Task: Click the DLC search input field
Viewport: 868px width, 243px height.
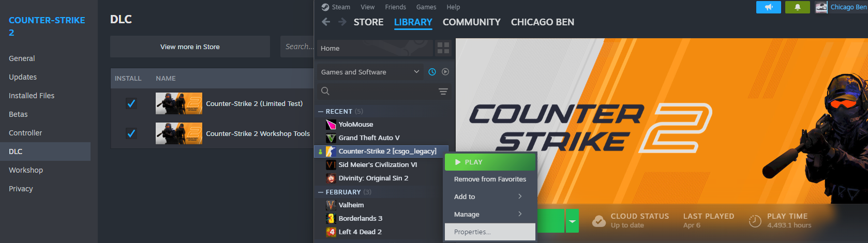Action: click(x=297, y=47)
